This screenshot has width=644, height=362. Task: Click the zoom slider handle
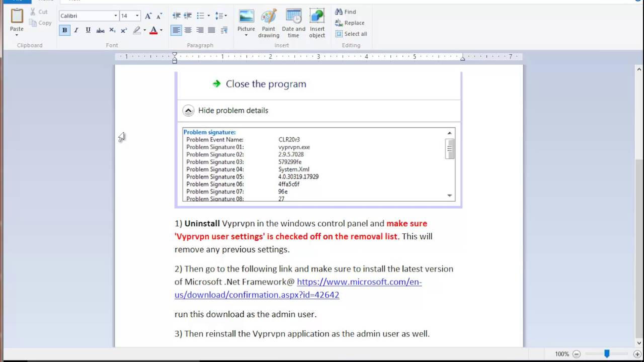tap(607, 354)
